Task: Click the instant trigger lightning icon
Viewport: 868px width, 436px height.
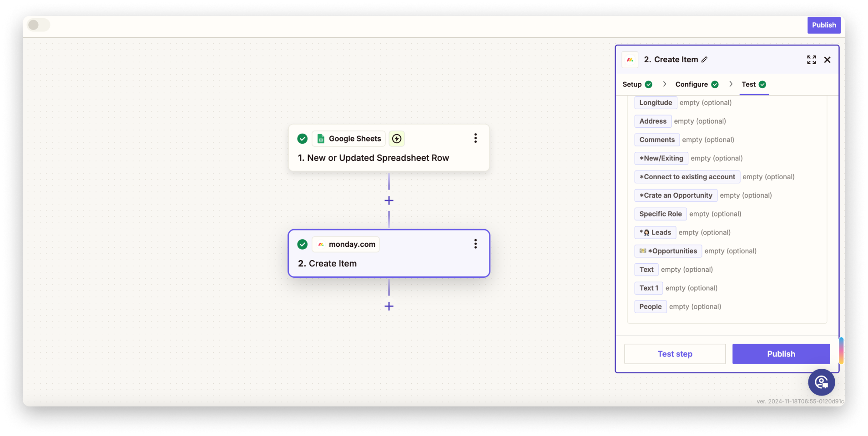Action: point(397,139)
